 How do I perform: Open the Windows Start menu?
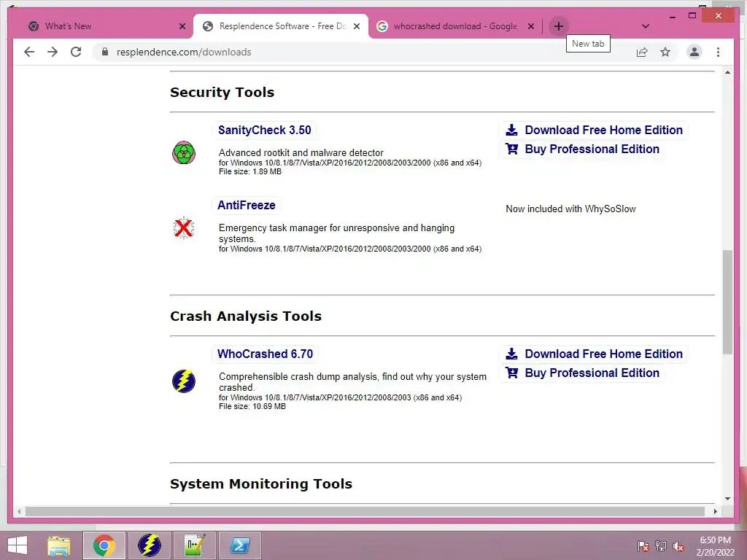[18, 545]
